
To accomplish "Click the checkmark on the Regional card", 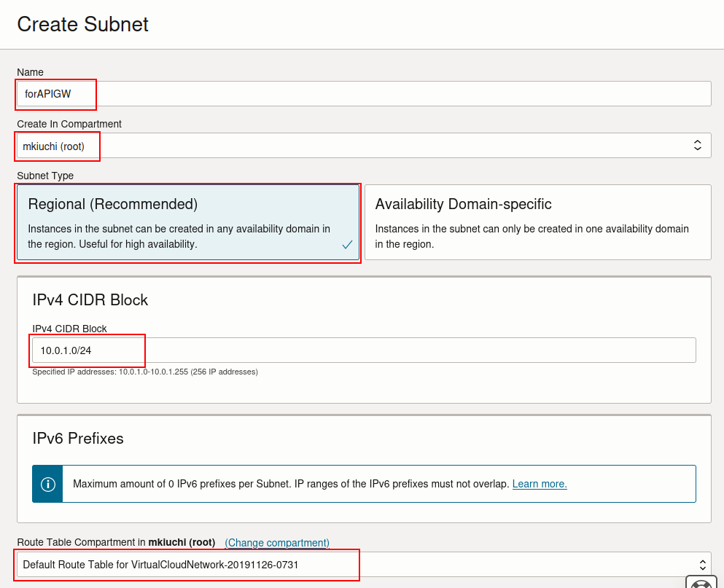I will (x=347, y=245).
